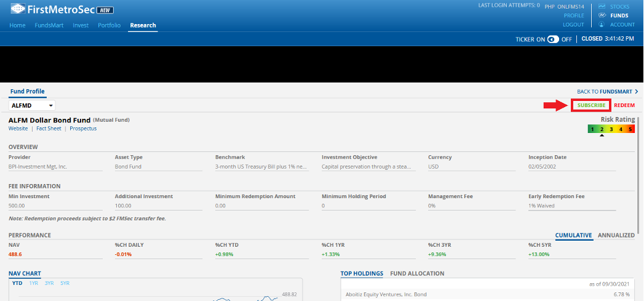This screenshot has height=301, width=644.
Task: Click the Back to FundSmart chevron
Action: point(637,92)
